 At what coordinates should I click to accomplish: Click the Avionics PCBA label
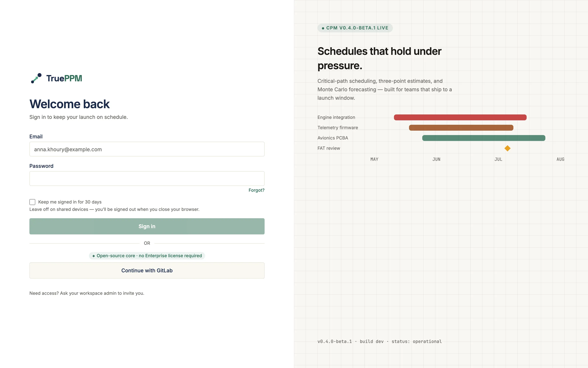pos(333,138)
